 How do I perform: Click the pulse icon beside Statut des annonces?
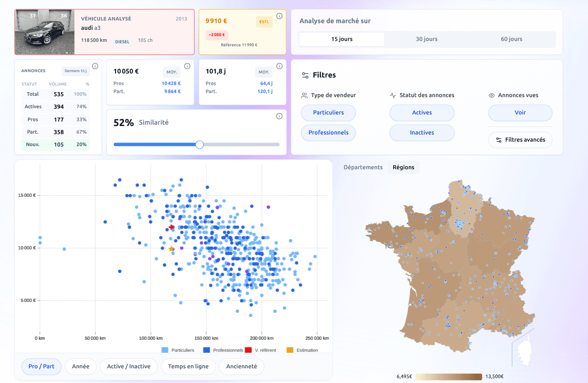point(394,95)
